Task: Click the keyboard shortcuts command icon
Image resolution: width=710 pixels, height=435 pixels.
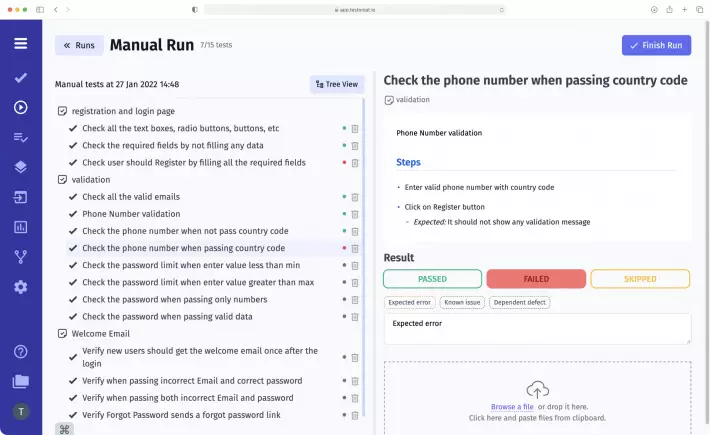Action: (65, 429)
